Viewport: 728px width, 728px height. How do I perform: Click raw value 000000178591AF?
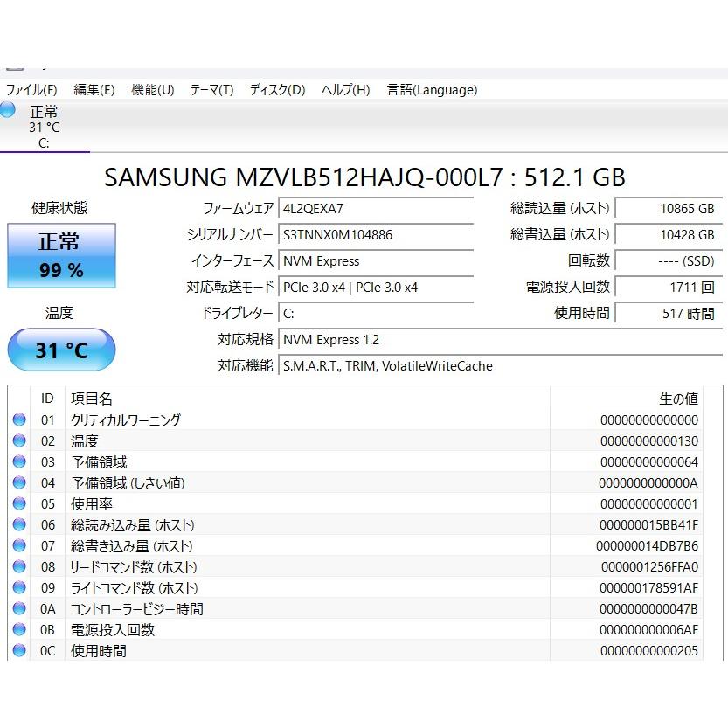[x=649, y=588]
